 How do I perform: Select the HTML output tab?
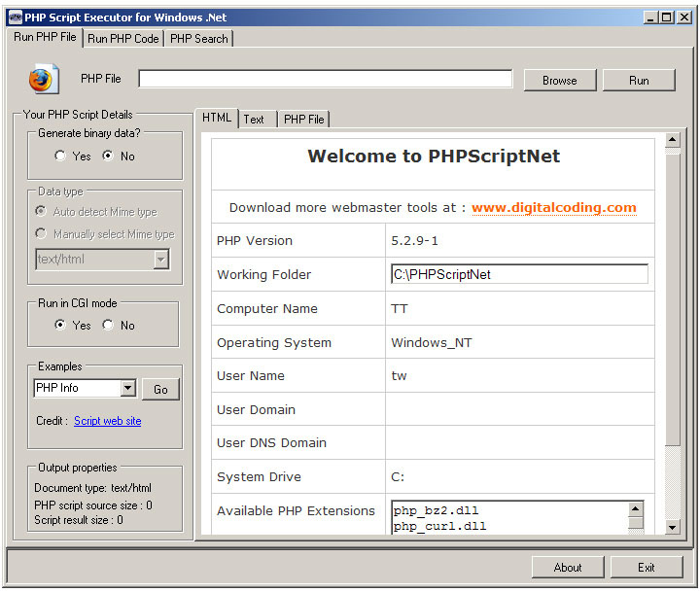point(217,118)
